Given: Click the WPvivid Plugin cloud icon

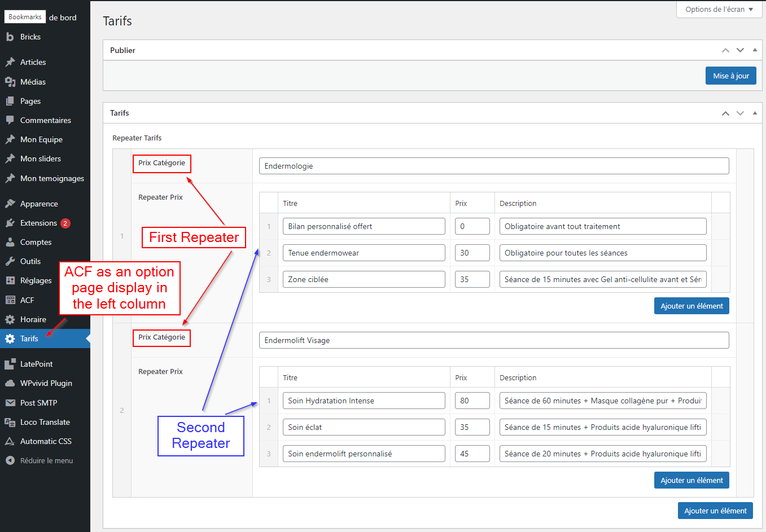Looking at the screenshot, I should [10, 383].
